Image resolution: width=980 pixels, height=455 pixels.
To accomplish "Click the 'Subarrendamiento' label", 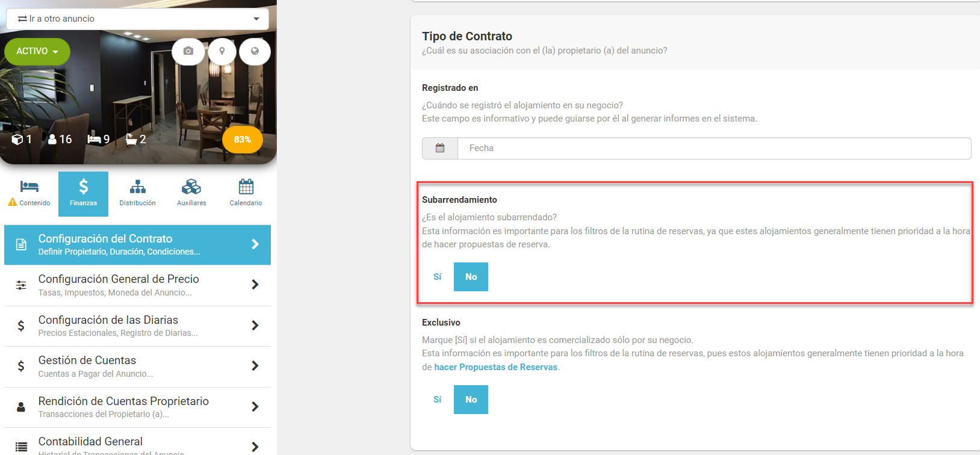I will pyautogui.click(x=459, y=200).
